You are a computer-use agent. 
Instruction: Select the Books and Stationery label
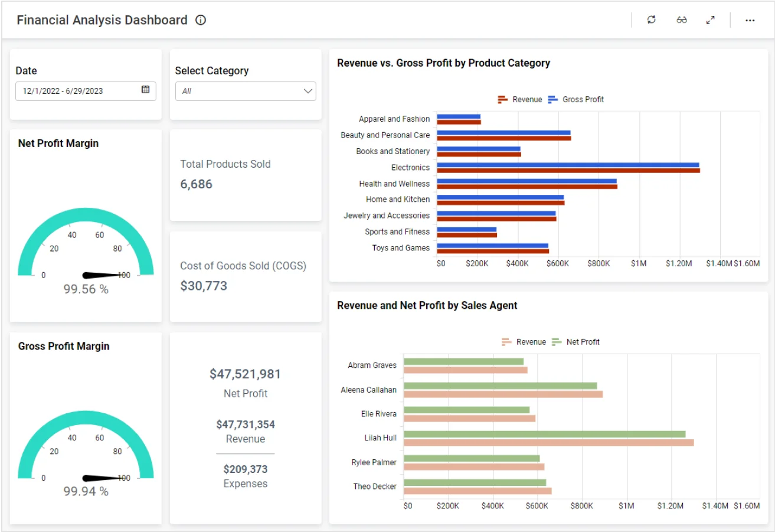click(393, 151)
